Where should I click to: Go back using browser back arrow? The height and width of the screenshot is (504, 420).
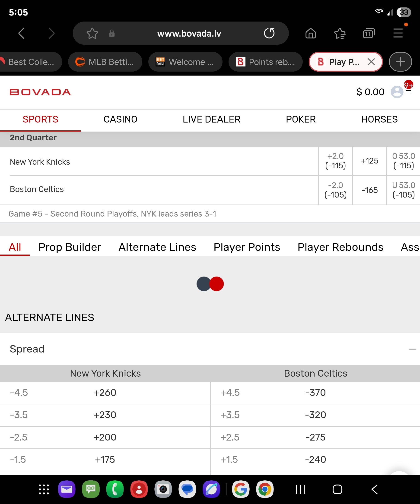click(22, 33)
